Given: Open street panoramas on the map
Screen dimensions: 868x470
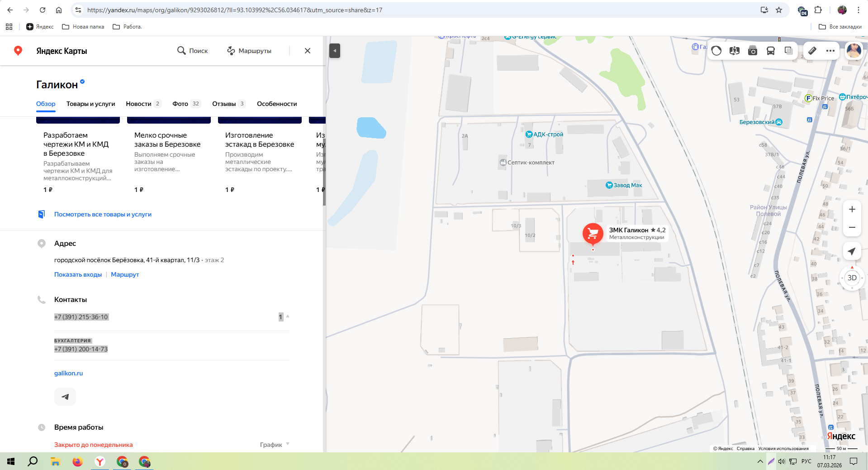Looking at the screenshot, I should pos(735,51).
